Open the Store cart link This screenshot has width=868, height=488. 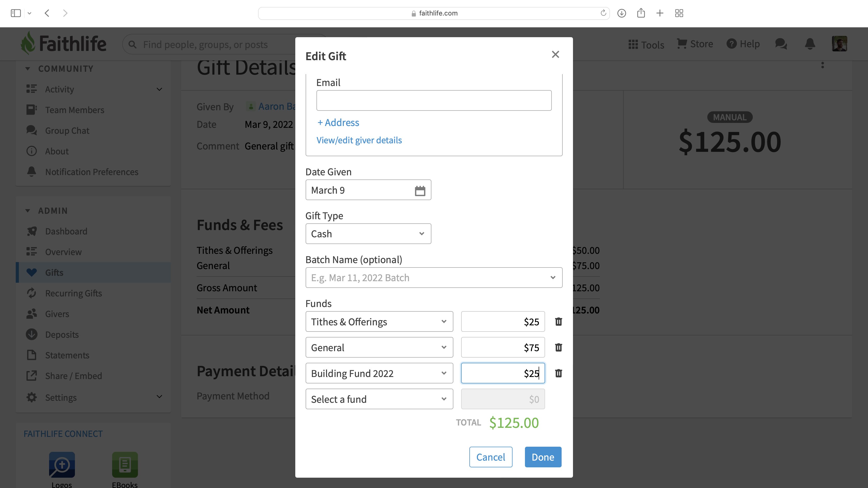694,44
